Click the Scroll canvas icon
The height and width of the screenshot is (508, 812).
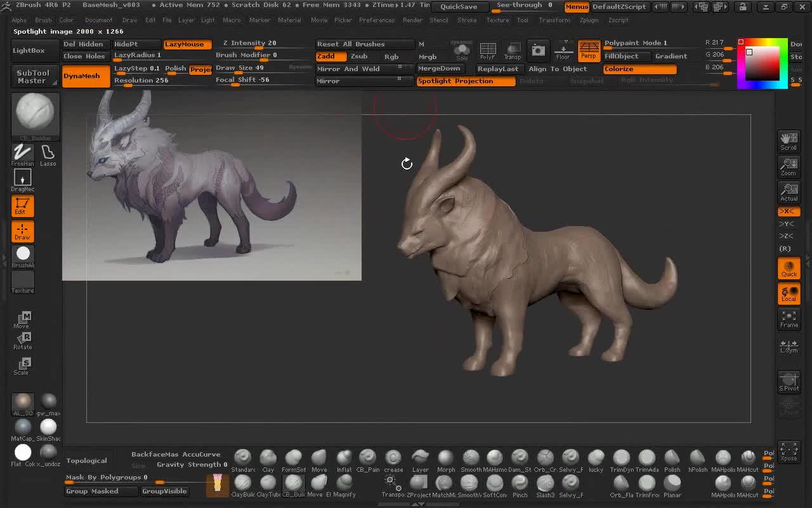pos(789,141)
